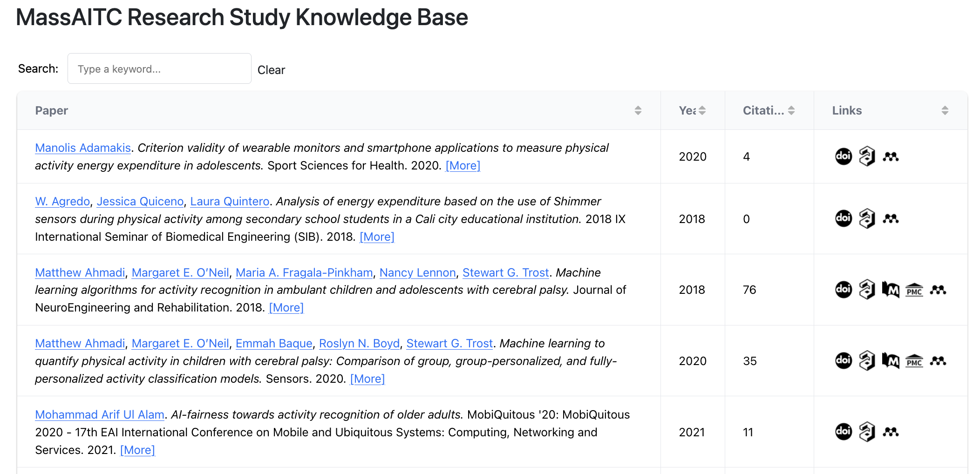The width and height of the screenshot is (980, 474).
Task: Expand More for the Shimmer sensors paper
Action: pyautogui.click(x=377, y=237)
